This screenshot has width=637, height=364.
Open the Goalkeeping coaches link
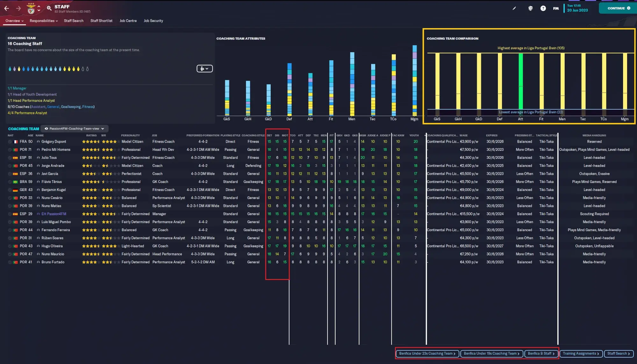coord(71,107)
